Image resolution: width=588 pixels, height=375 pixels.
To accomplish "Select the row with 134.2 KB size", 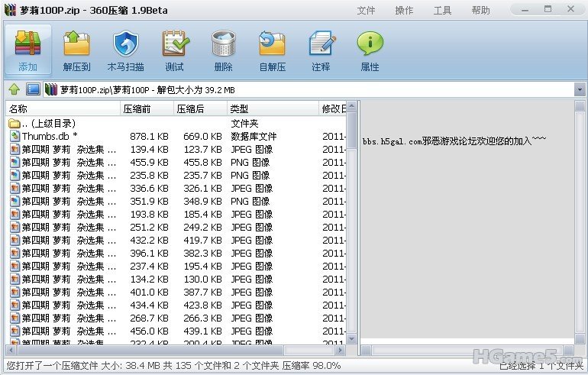I will point(176,280).
